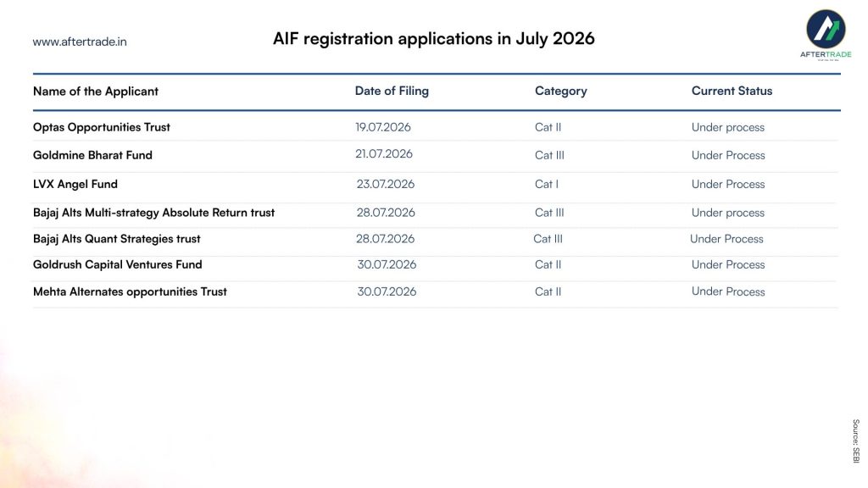Click filing date of Bajaj Alts Multi-strategy row

click(386, 213)
